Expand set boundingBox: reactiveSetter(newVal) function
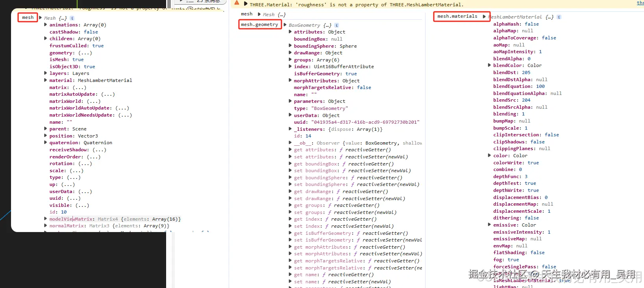This screenshot has width=644, height=288. (290, 171)
